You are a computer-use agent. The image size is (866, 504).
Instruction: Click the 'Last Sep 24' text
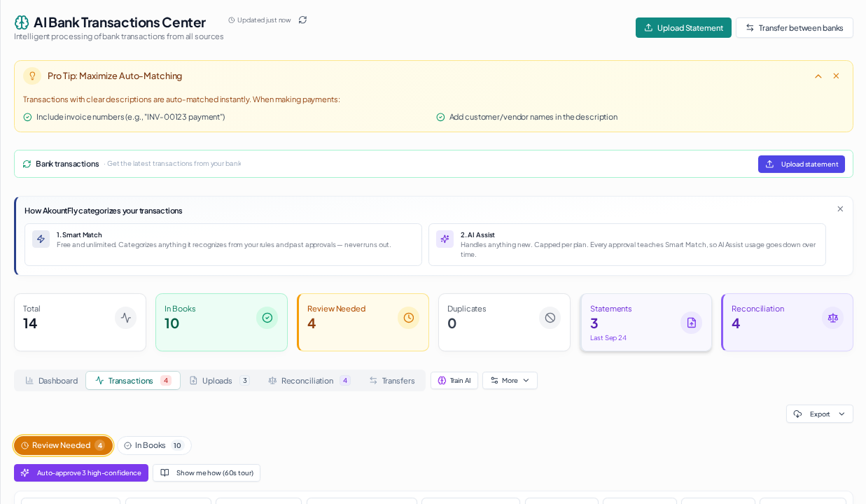[608, 338]
